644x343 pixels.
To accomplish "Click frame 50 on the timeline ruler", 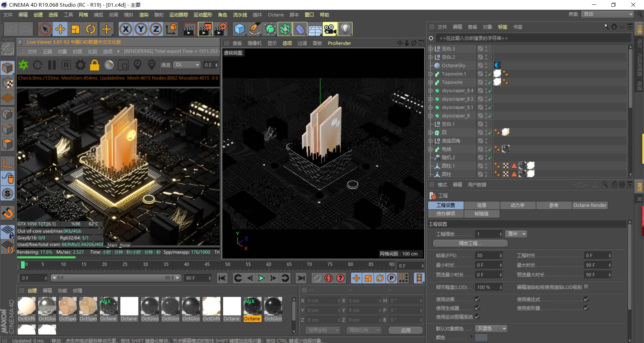I will pyautogui.click(x=228, y=265).
